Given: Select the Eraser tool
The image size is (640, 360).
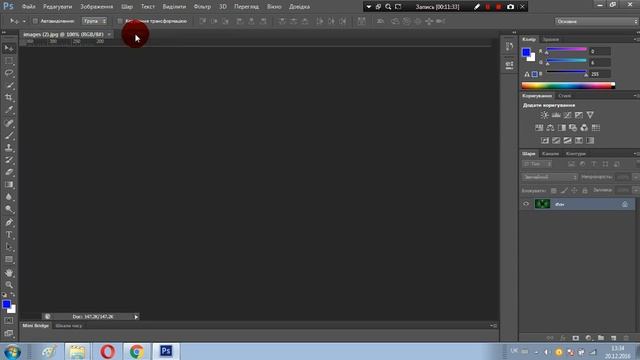Looking at the screenshot, I should click(x=9, y=172).
